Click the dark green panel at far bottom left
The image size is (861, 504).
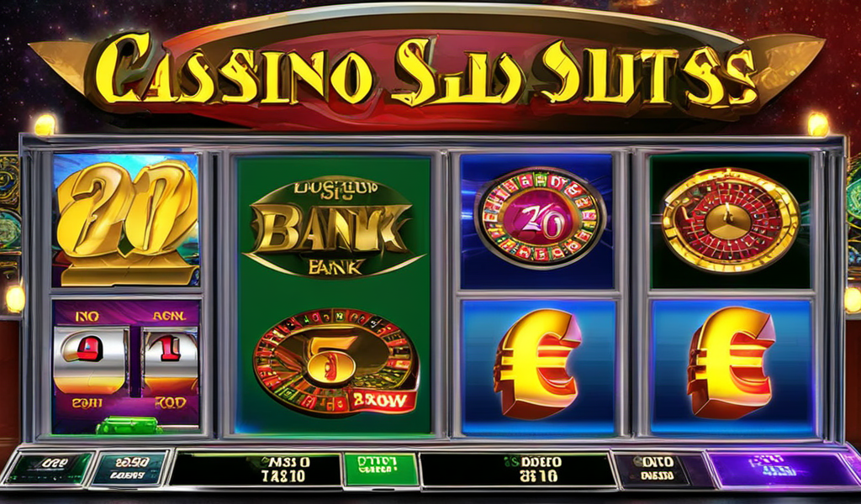[x=48, y=468]
